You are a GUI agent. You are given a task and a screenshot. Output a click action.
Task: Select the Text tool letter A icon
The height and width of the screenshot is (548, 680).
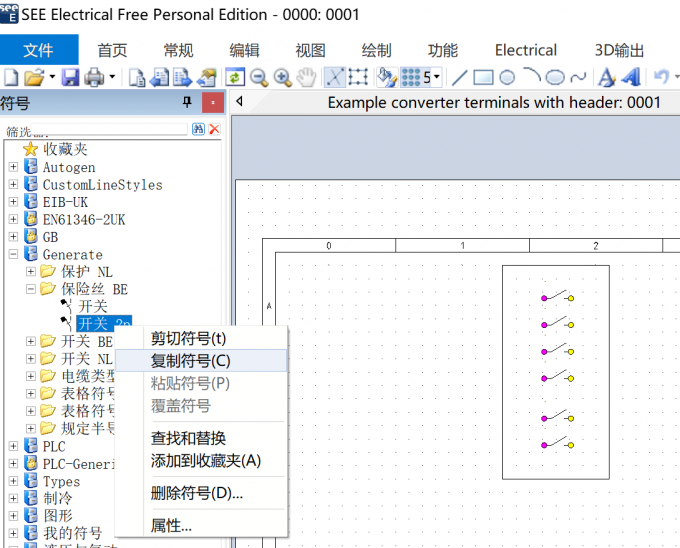pyautogui.click(x=606, y=78)
